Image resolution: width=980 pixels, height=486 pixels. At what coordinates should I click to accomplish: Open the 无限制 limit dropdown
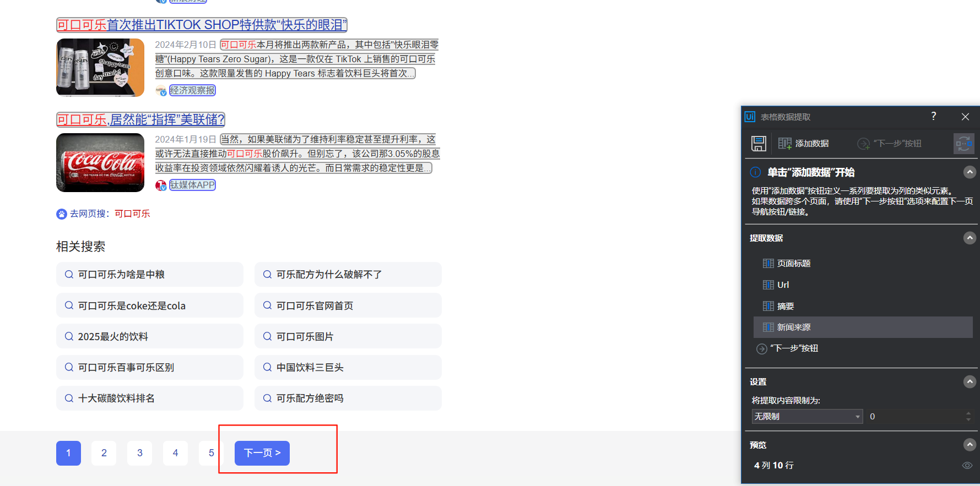click(807, 417)
